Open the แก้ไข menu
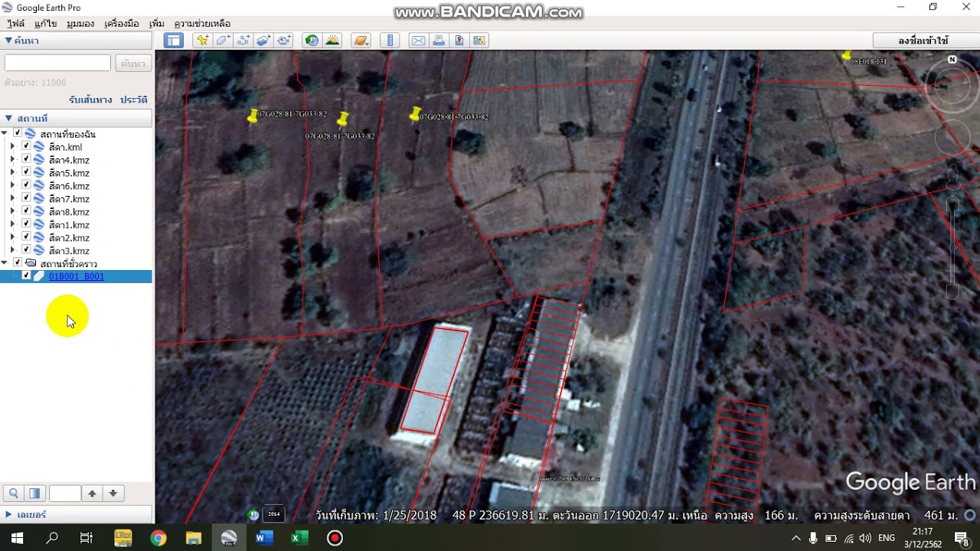 click(46, 24)
